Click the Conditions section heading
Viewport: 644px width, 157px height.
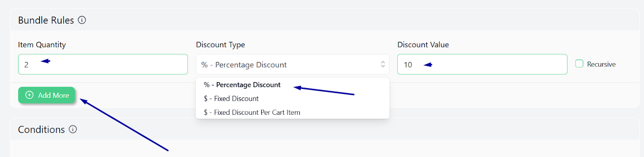click(41, 130)
